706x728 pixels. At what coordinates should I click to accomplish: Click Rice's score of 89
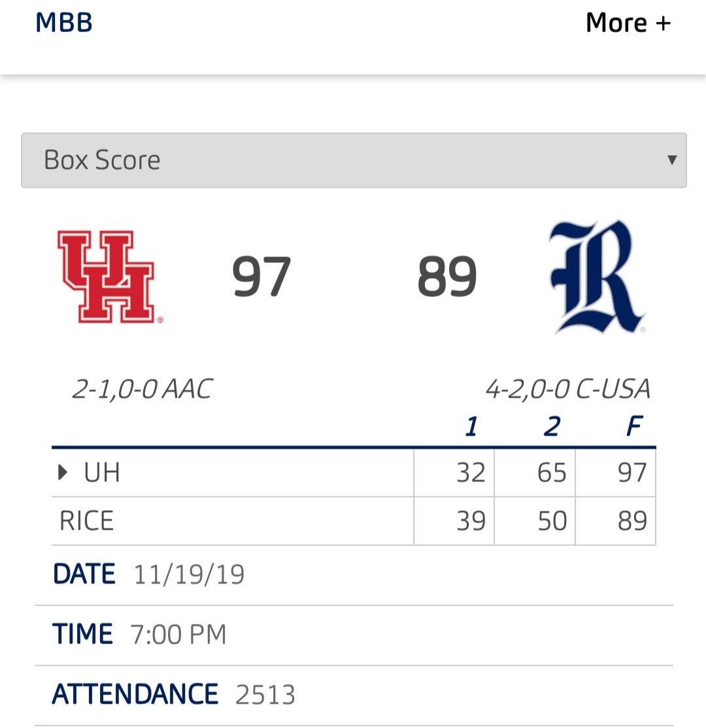[447, 277]
